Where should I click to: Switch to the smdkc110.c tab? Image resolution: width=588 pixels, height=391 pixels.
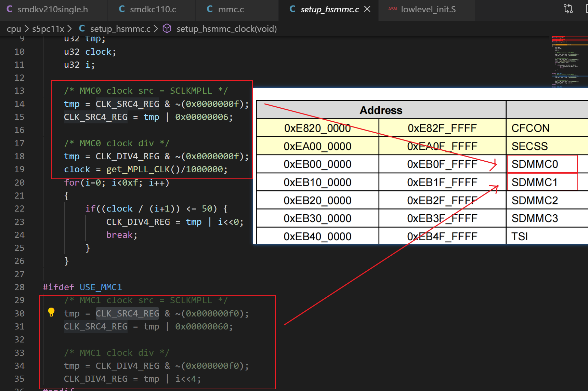point(153,9)
